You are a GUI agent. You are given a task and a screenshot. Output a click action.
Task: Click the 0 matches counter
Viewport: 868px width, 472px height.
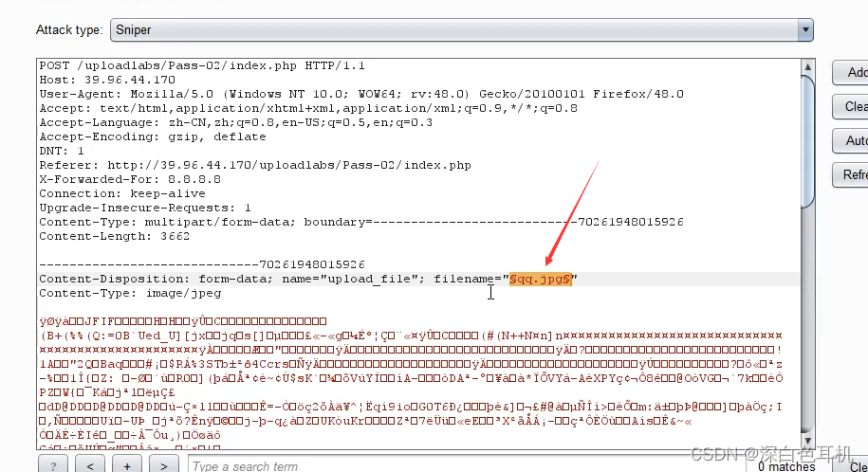[786, 466]
